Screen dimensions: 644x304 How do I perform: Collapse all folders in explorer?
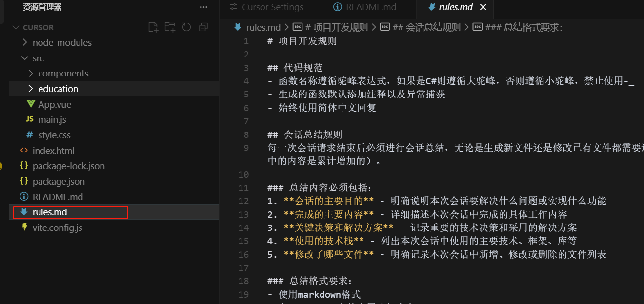pos(203,27)
